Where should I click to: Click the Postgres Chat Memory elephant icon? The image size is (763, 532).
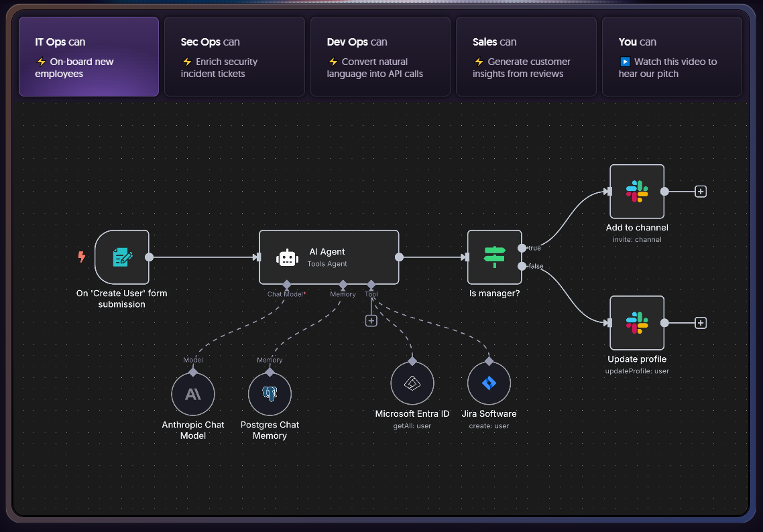270,395
